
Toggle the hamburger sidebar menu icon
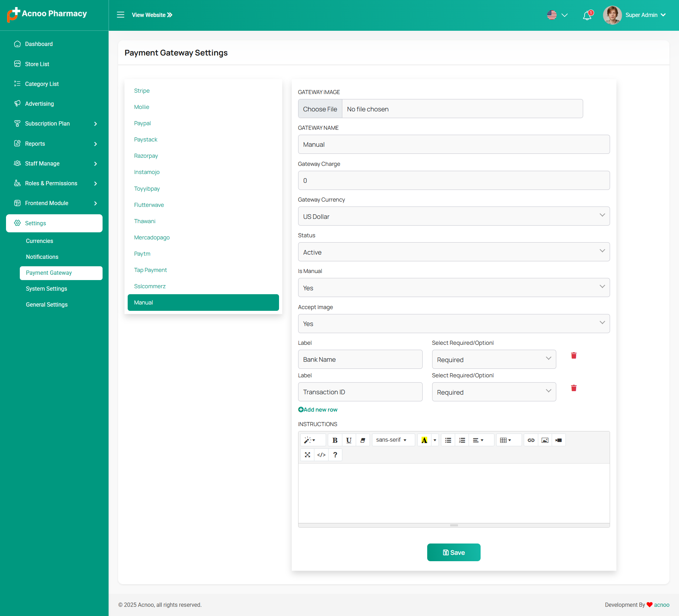pyautogui.click(x=121, y=15)
